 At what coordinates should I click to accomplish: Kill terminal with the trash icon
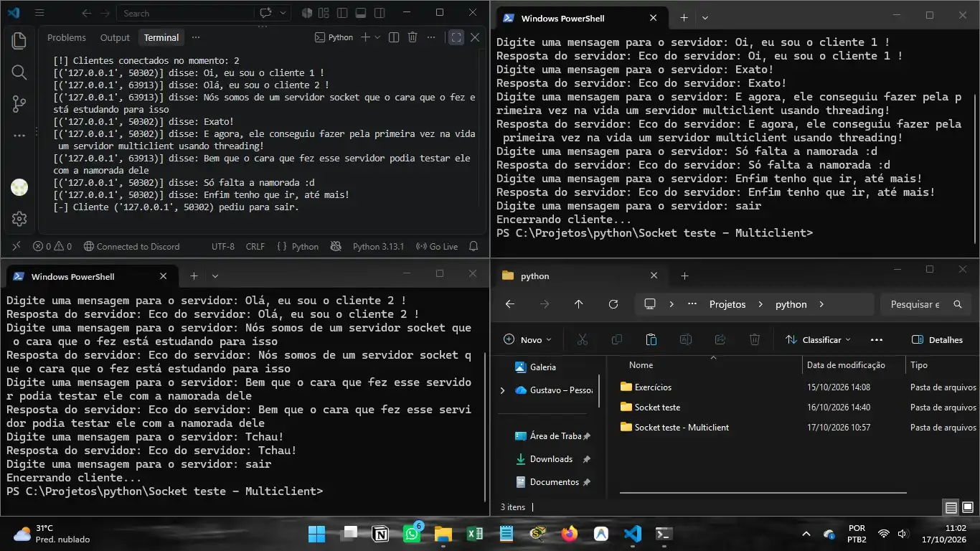coord(413,37)
